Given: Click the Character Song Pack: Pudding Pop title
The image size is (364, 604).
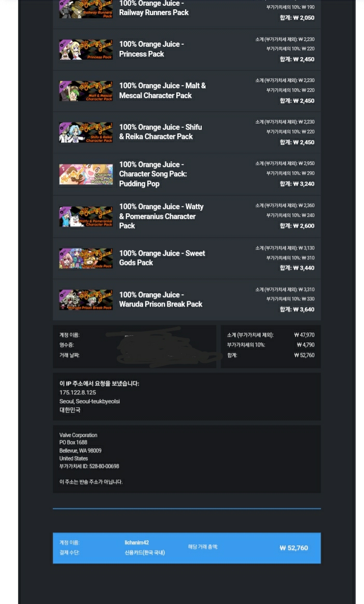Looking at the screenshot, I should tap(153, 174).
